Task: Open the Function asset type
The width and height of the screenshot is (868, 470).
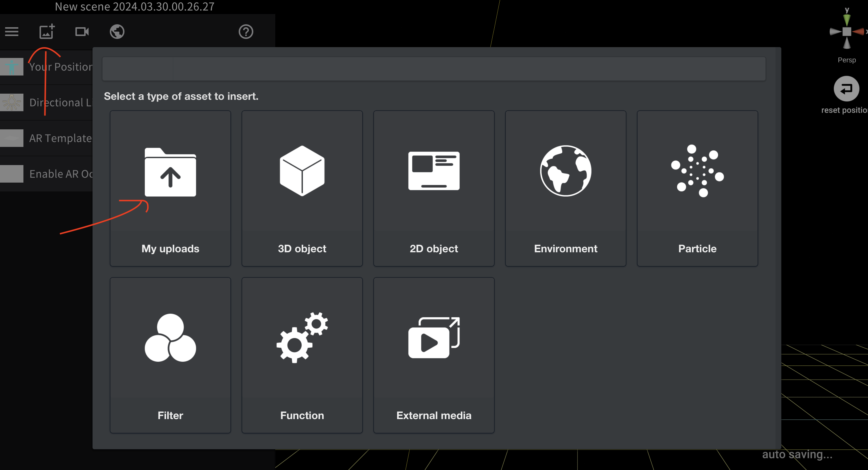Action: 302,355
